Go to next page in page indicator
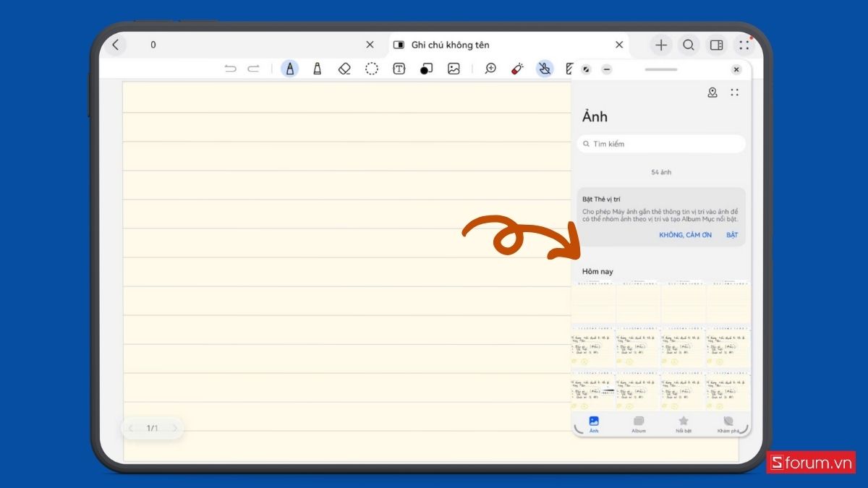 (174, 428)
